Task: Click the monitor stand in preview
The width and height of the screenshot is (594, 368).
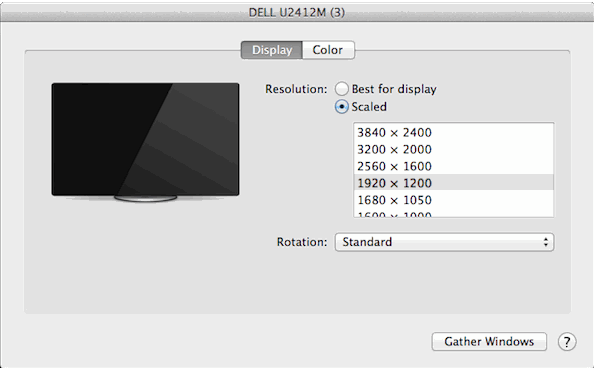Action: coord(145,199)
